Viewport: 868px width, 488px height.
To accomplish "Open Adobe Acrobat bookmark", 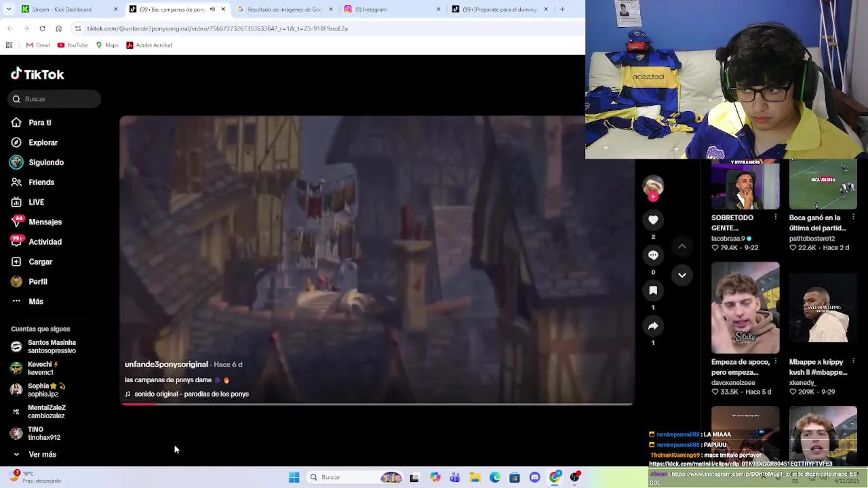I will 149,45.
